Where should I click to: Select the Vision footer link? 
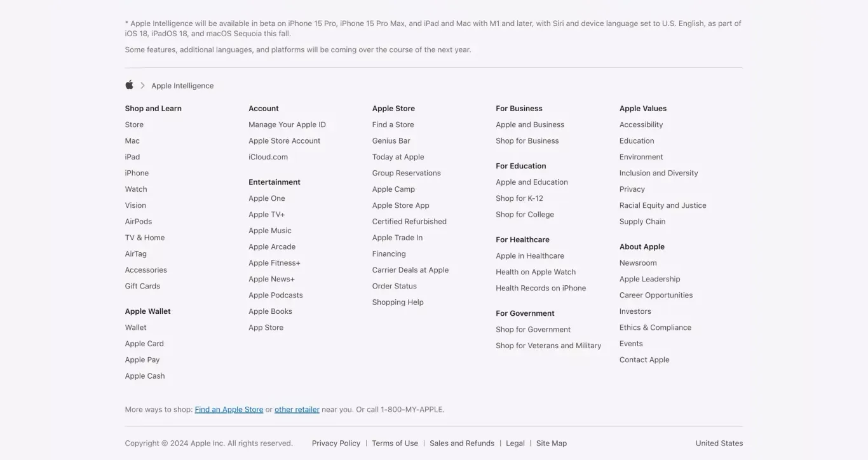(135, 205)
